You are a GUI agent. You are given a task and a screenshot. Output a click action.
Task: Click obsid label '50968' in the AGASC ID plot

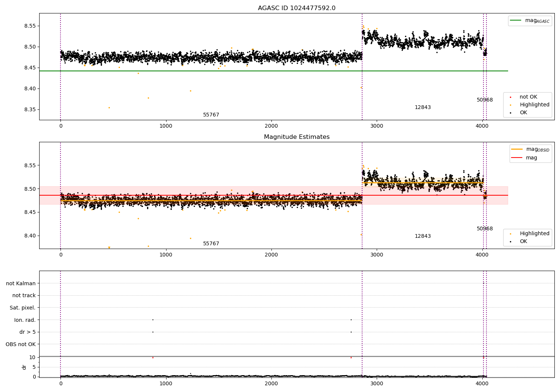[485, 100]
